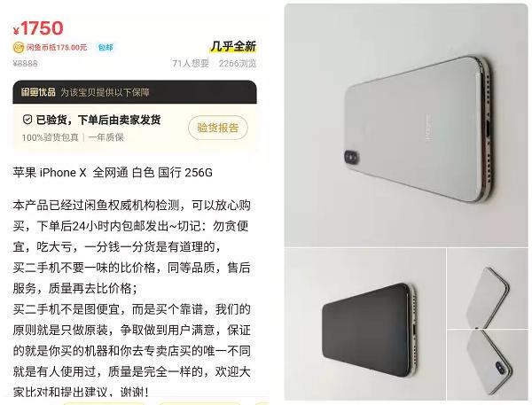
Task: Open the upper small side-view phone photo
Action: tap(488, 288)
